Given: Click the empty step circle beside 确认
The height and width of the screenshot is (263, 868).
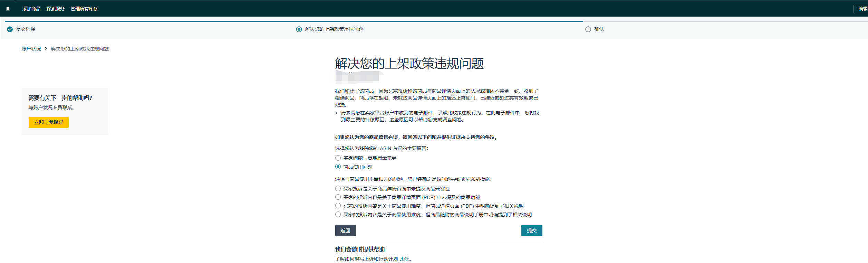Looking at the screenshot, I should point(588,29).
